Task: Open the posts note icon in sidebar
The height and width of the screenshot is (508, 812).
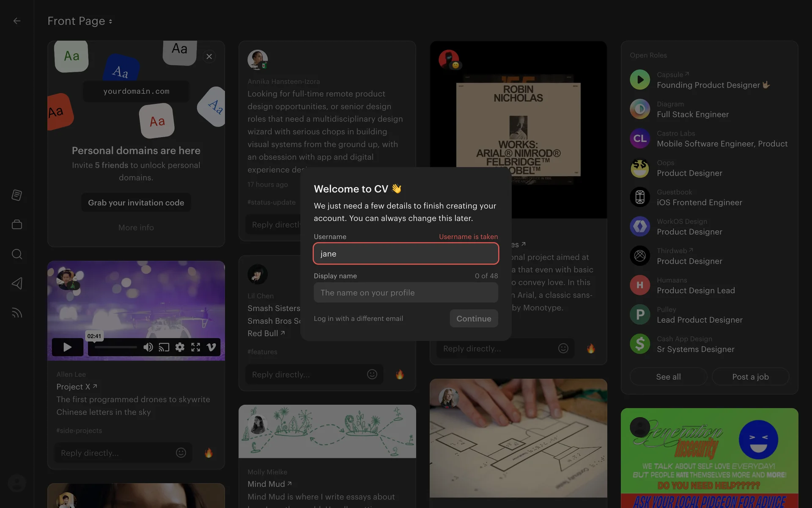Action: tap(17, 195)
